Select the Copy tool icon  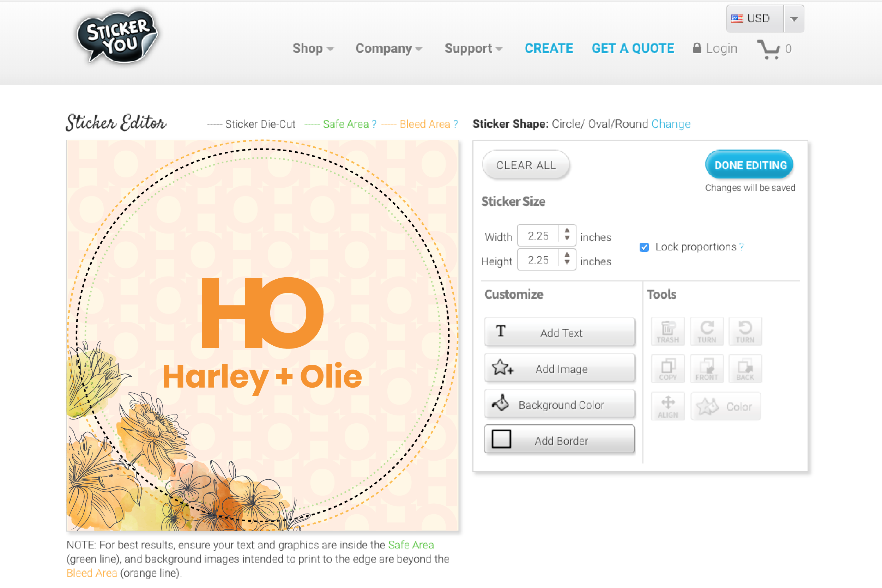click(669, 368)
